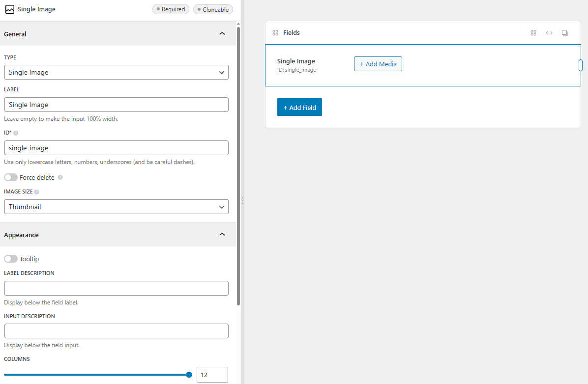
Task: Toggle the Required pill option
Action: (171, 9)
